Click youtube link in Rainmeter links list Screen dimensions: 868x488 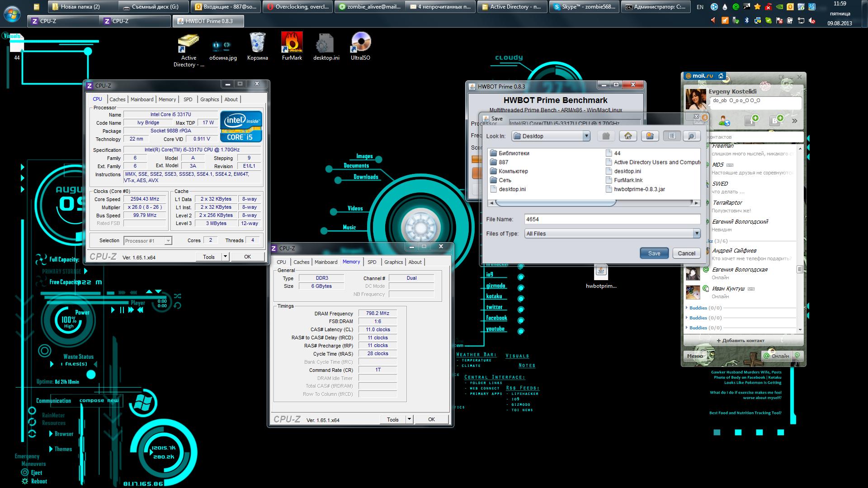coord(495,328)
